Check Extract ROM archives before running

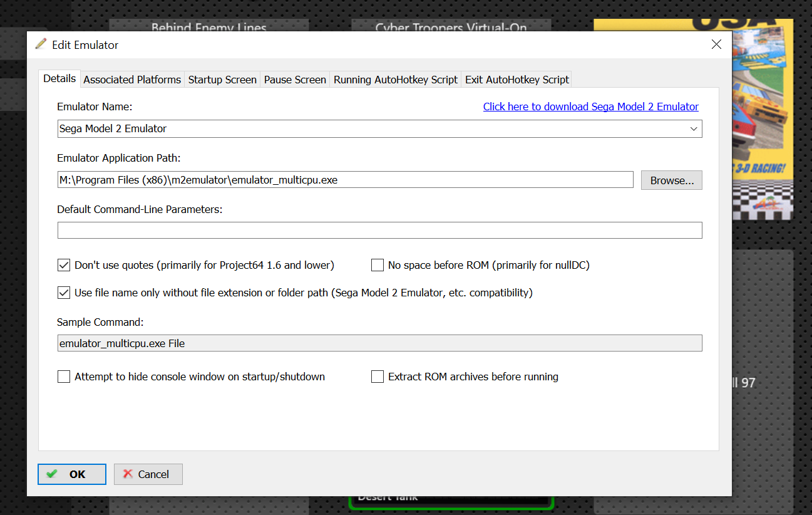point(378,377)
